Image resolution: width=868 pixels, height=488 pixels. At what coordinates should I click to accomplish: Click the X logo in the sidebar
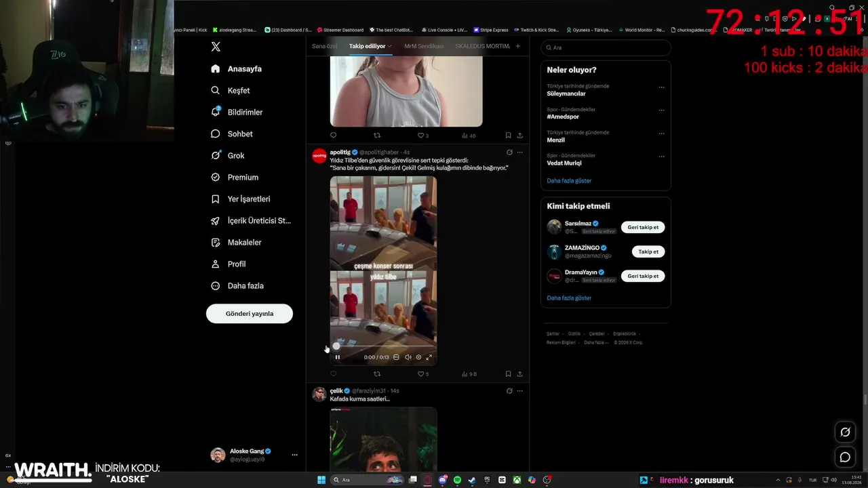[216, 47]
